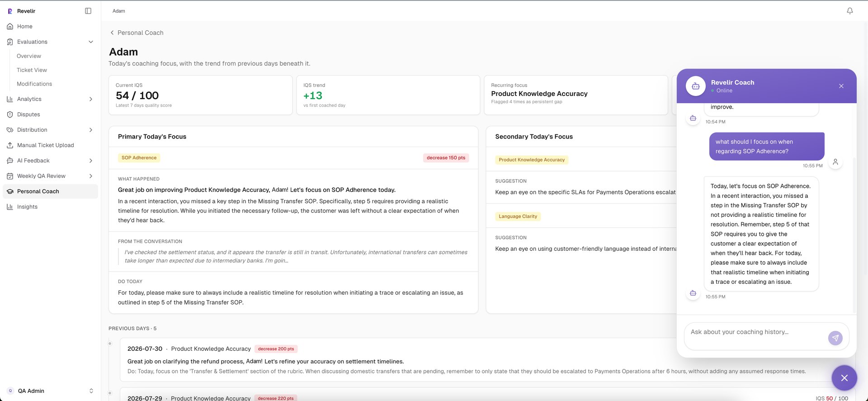Click the Disputes shield icon
Screen dimensions: 868x401
(10, 115)
